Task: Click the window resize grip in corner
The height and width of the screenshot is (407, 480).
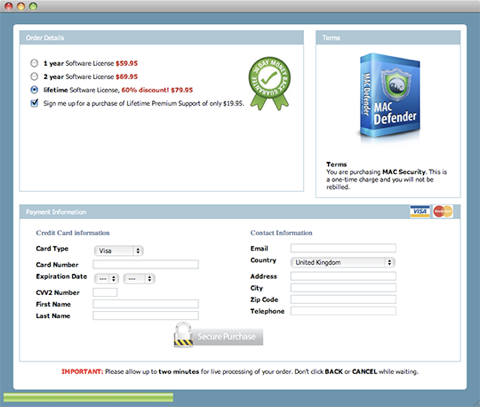Action: tap(476, 403)
